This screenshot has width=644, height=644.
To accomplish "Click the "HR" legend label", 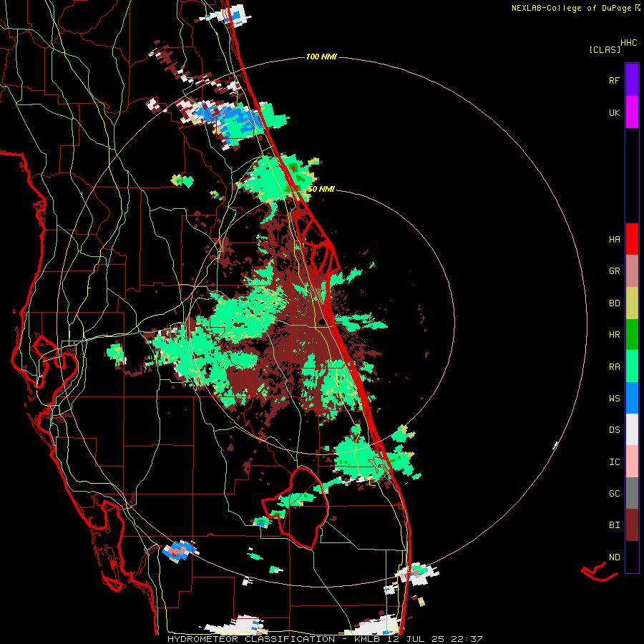I will (614, 335).
